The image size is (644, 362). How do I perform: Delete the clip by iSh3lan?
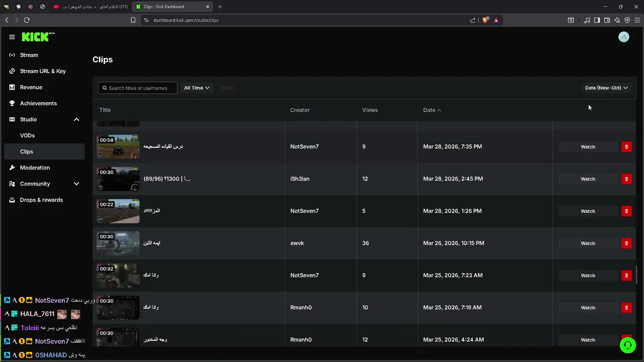point(626,179)
